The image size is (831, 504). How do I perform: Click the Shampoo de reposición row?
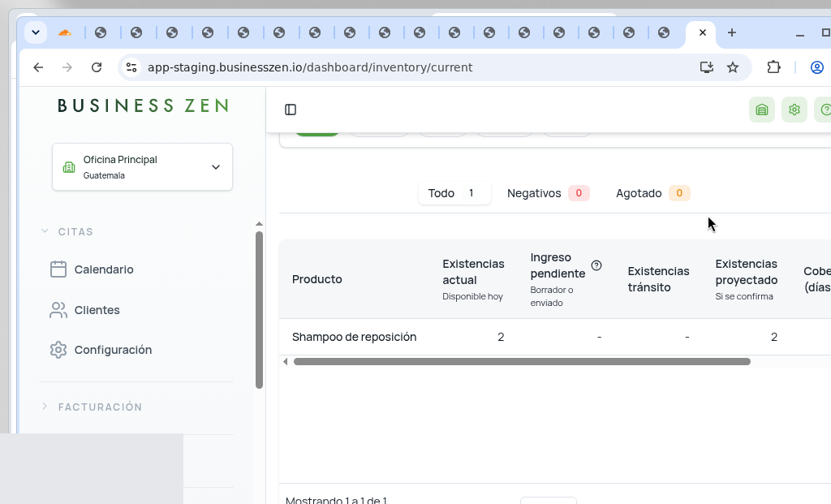[555, 337]
